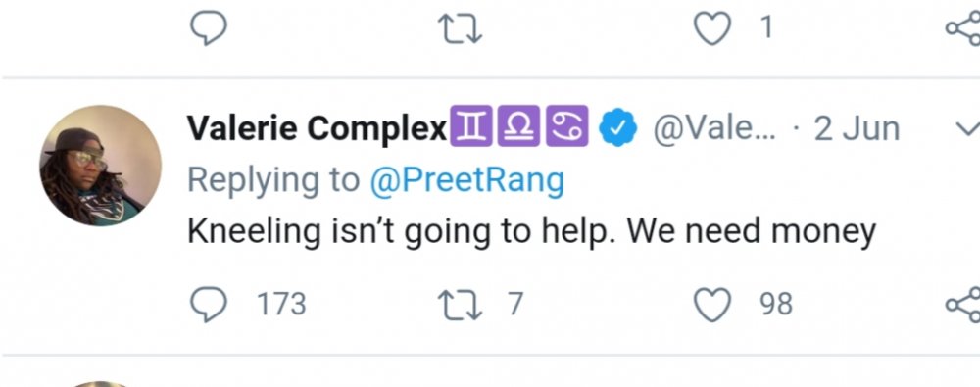View the 7 retweets count
980x387 pixels.
[514, 305]
